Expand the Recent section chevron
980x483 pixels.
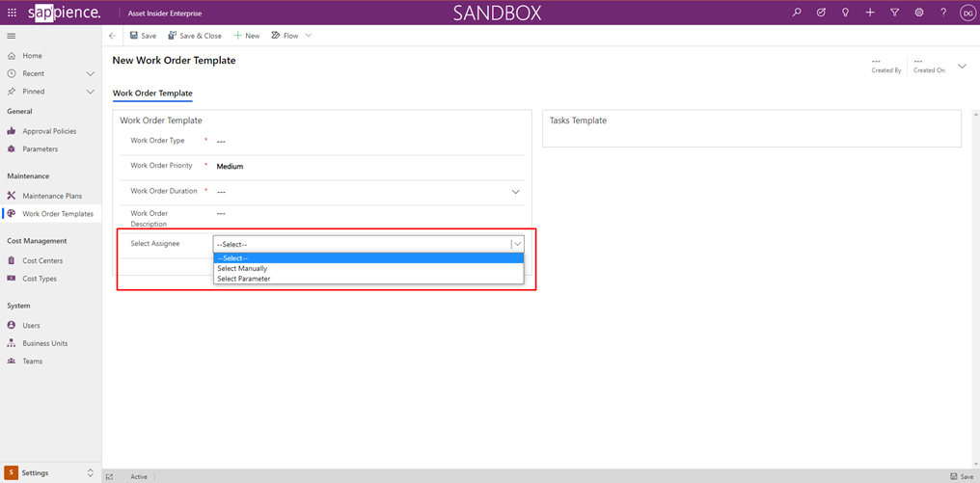point(91,73)
